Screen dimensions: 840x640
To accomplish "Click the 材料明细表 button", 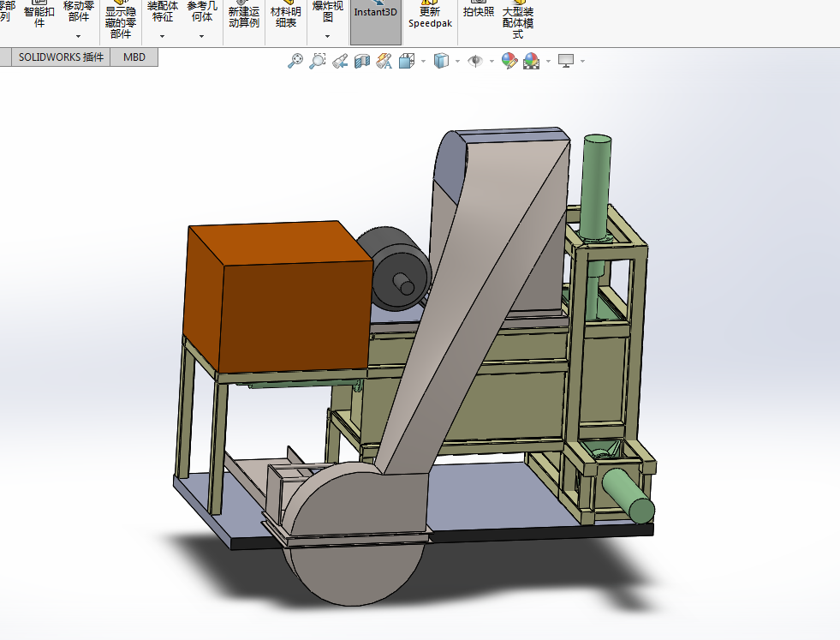I will click(286, 16).
